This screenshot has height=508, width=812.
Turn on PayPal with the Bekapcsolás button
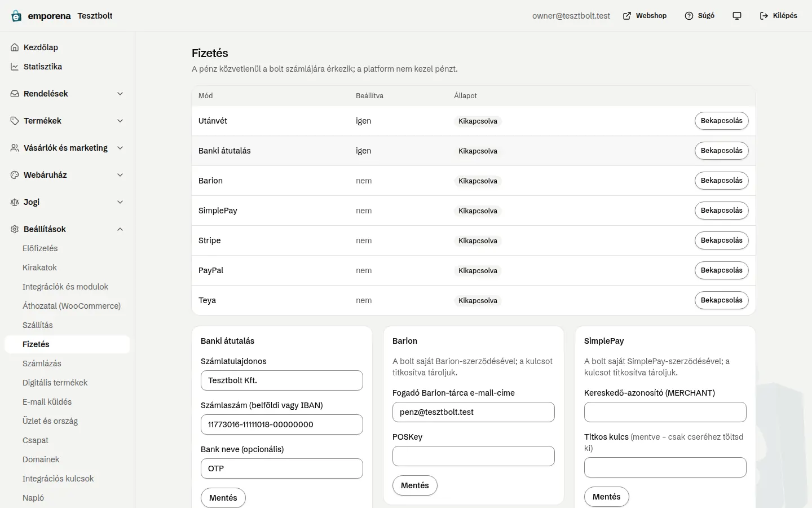721,270
